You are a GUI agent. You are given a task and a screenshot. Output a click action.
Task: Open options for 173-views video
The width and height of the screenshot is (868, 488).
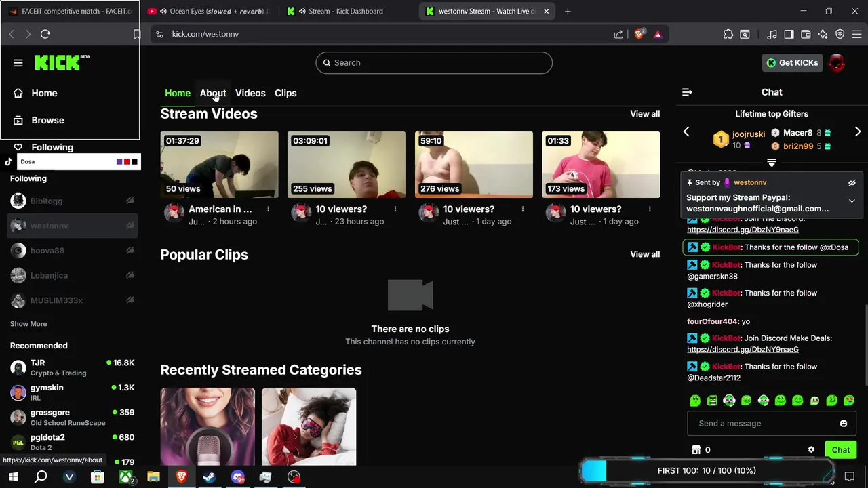coord(650,209)
